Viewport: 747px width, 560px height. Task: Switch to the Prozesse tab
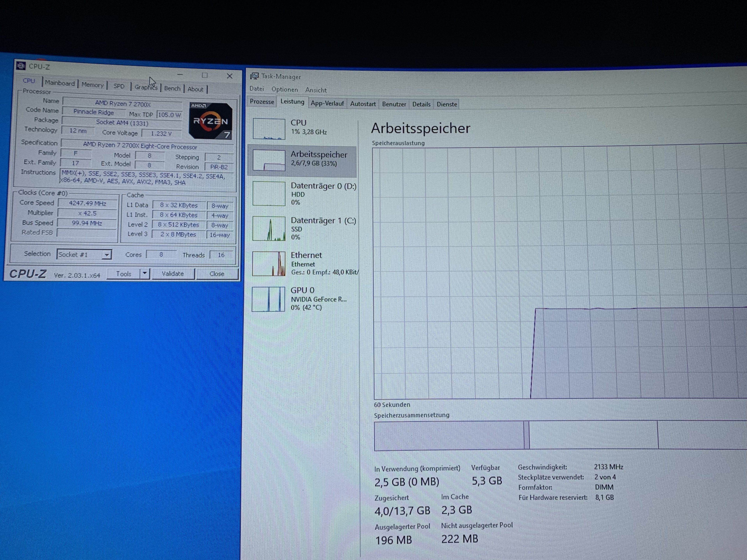(262, 102)
